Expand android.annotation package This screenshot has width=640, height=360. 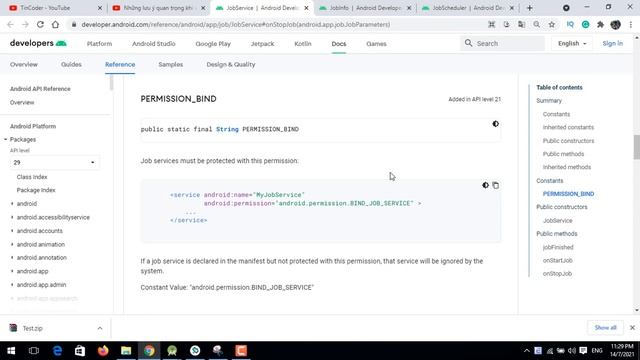12,258
